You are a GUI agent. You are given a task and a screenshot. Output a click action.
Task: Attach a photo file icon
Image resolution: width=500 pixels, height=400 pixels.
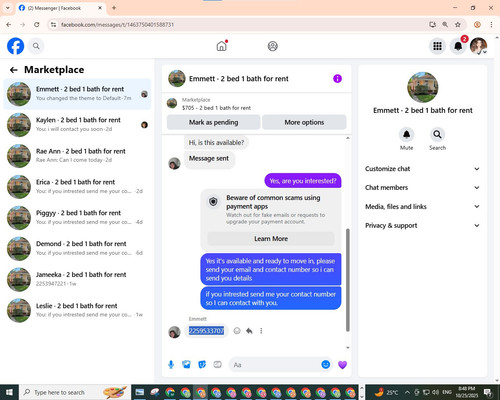186,365
